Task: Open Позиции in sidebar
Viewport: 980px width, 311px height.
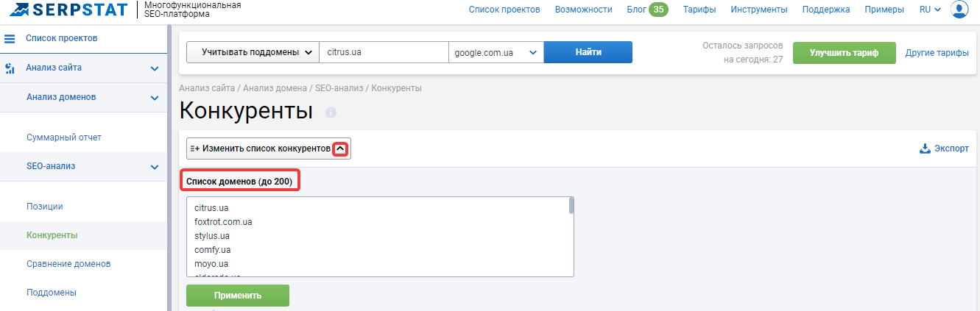Action: (x=45, y=207)
